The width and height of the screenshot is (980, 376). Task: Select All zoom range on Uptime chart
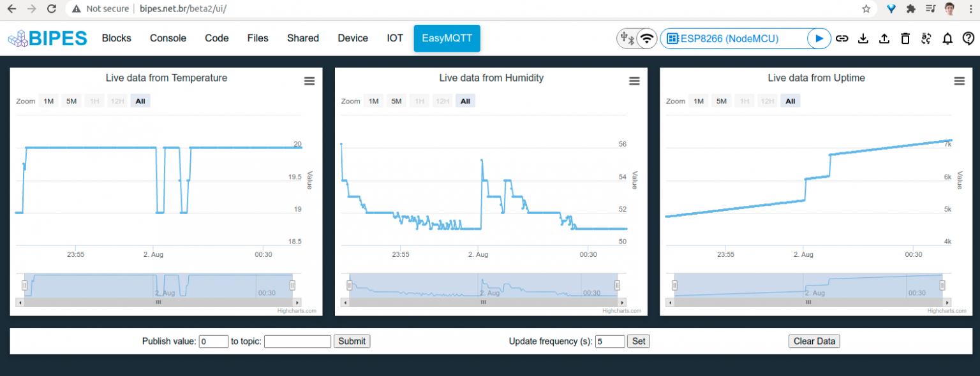(x=790, y=101)
